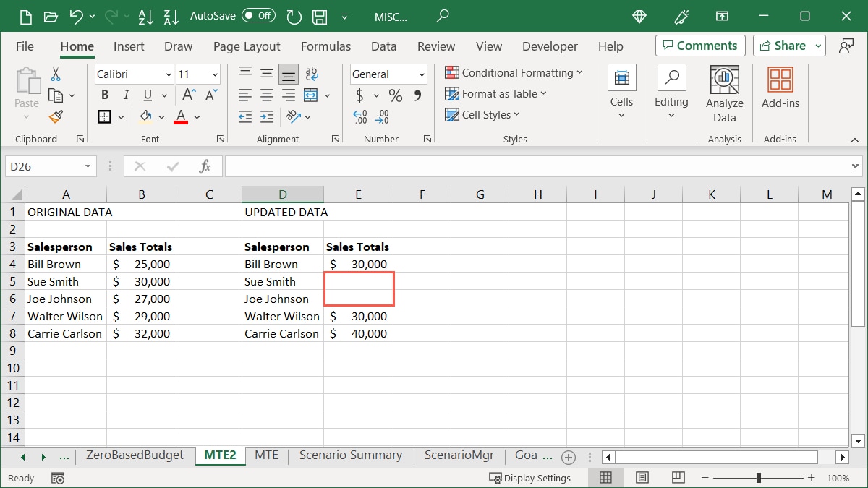Image resolution: width=868 pixels, height=488 pixels.
Task: Open Cell Styles gallery
Action: 482,114
